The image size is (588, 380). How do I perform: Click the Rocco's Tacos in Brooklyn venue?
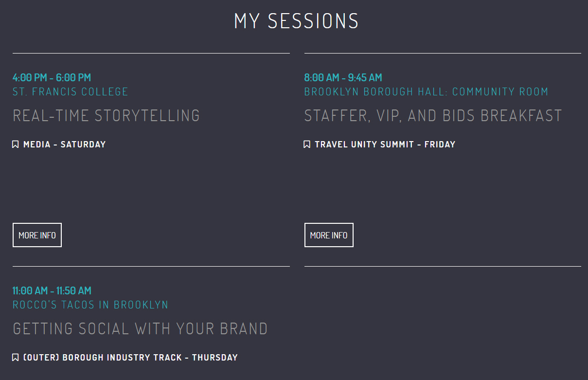90,305
